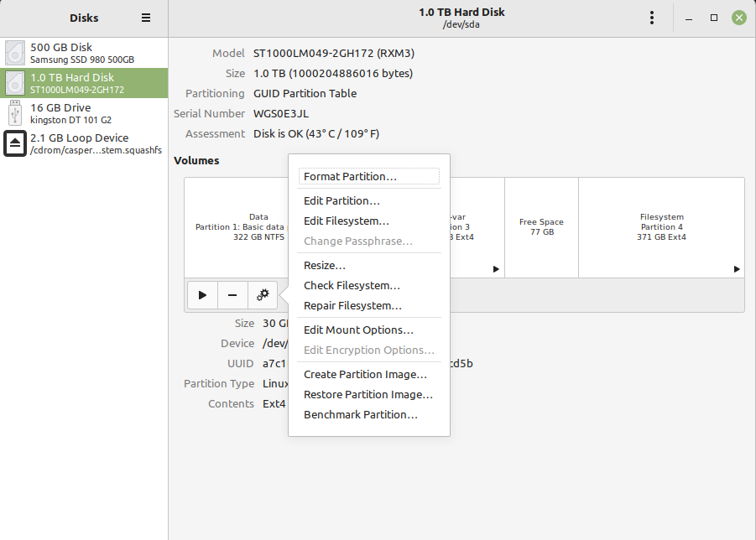Viewport: 756px width, 540px height.
Task: Open the drive options kebab menu
Action: tap(652, 18)
